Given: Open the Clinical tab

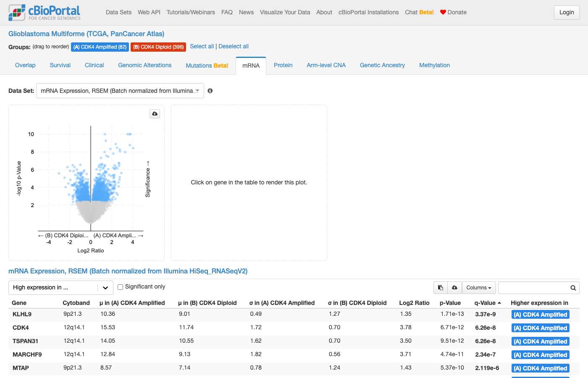Looking at the screenshot, I should (94, 65).
